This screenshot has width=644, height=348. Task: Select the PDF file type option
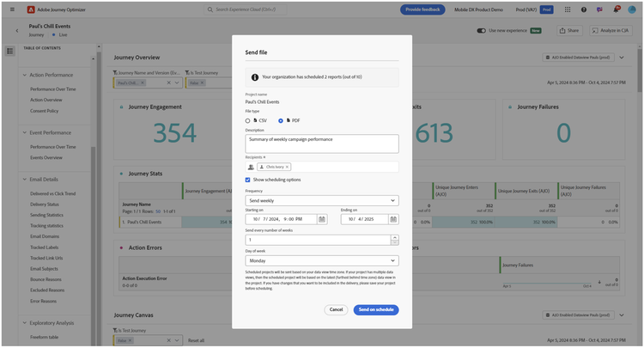281,120
